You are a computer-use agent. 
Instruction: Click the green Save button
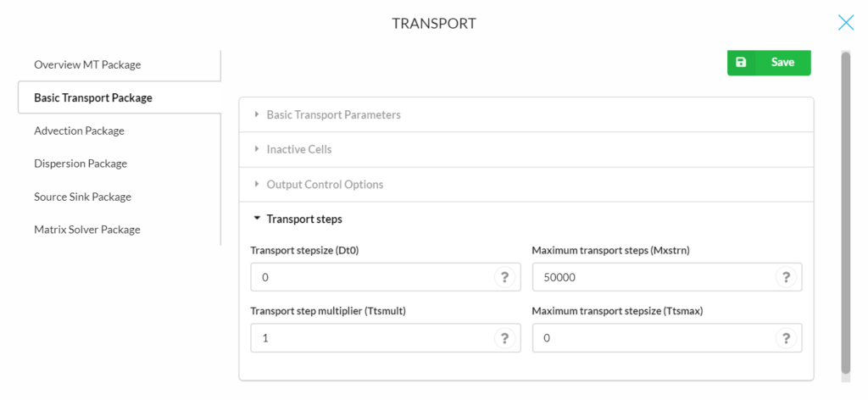click(769, 63)
